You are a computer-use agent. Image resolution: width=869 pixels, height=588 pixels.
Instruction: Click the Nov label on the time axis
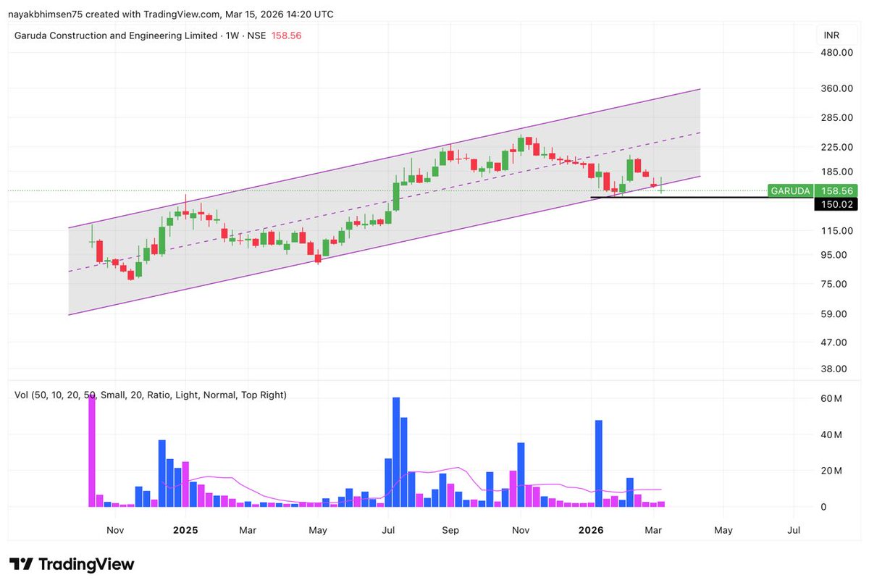(x=115, y=530)
